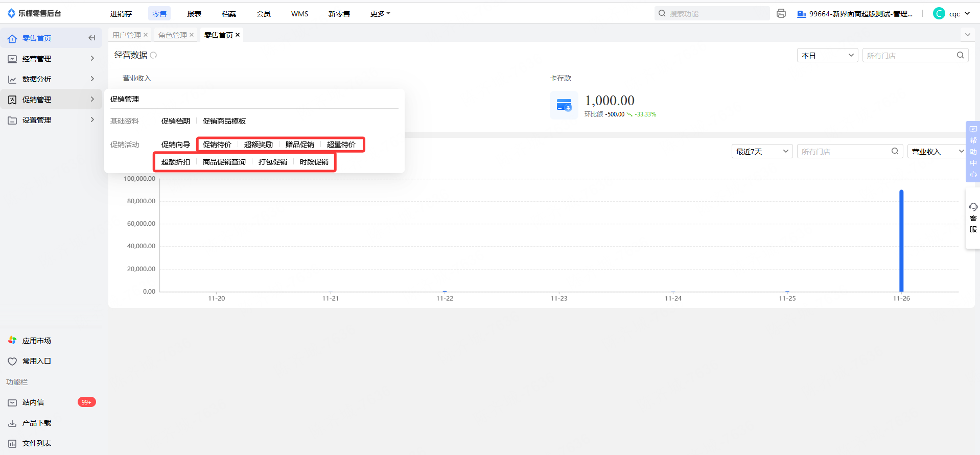This screenshot has height=455, width=980.
Task: Click the 站内信 envelope icon
Action: coord(12,402)
